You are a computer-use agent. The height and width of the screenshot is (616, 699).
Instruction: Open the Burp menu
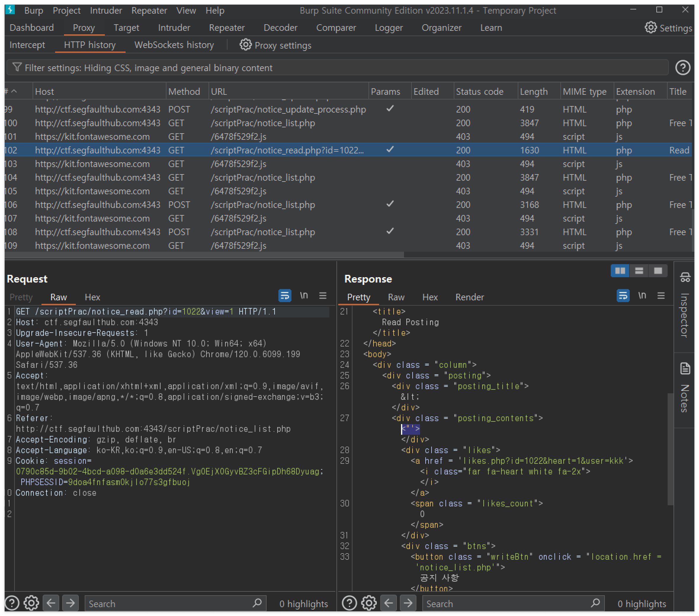33,11
